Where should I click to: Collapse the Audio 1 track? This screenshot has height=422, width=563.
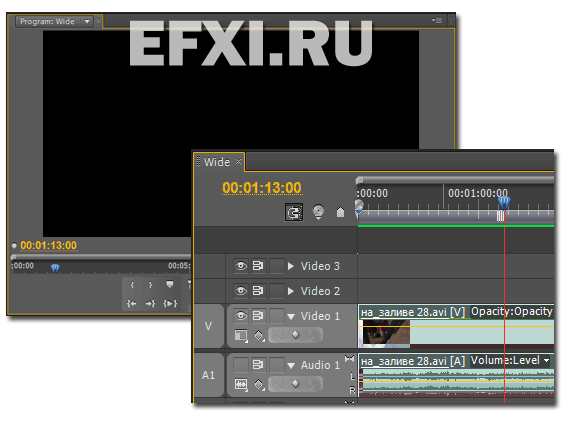click(291, 365)
